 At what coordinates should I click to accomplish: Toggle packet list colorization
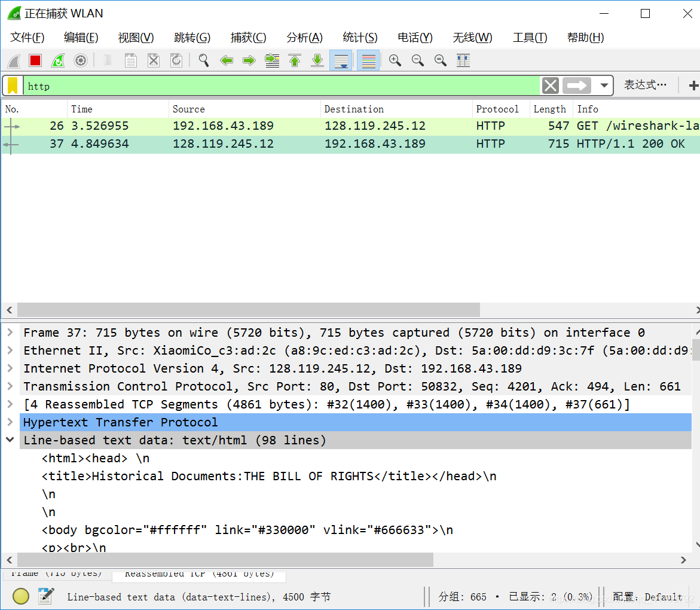click(x=368, y=60)
